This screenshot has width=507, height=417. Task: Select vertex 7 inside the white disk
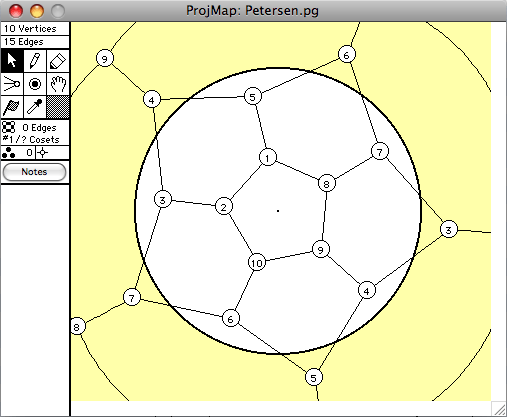coord(380,152)
